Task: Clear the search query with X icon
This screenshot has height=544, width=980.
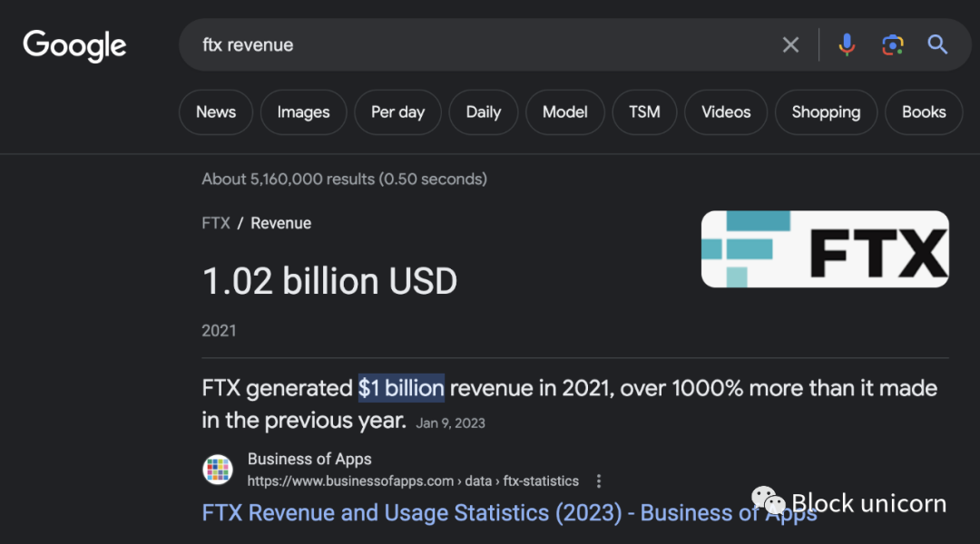Action: click(790, 45)
